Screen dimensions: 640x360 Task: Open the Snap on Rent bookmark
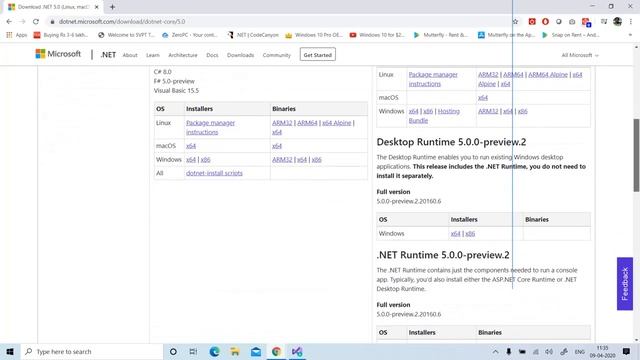[x=570, y=35]
